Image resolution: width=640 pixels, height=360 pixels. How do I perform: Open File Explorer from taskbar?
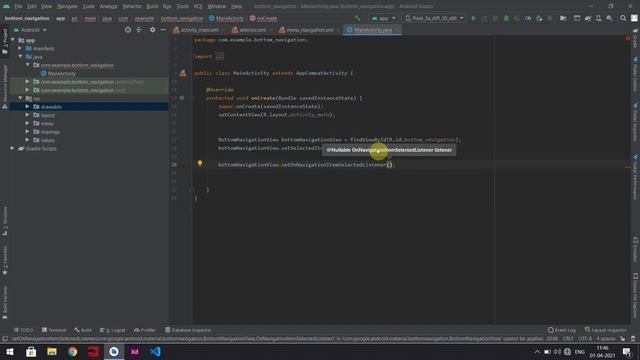(52, 351)
